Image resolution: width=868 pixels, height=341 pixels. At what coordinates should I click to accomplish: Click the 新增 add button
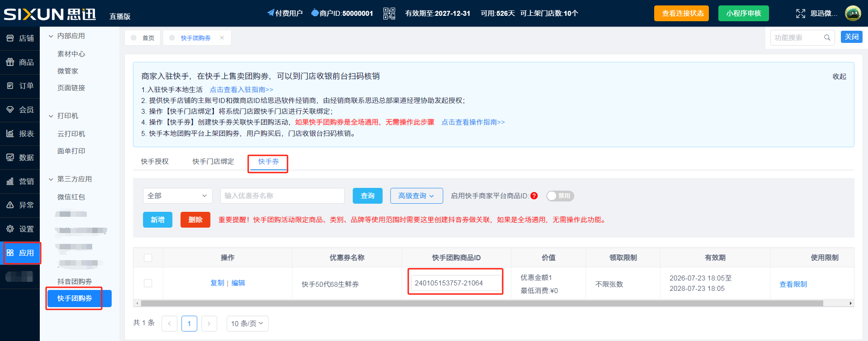158,220
